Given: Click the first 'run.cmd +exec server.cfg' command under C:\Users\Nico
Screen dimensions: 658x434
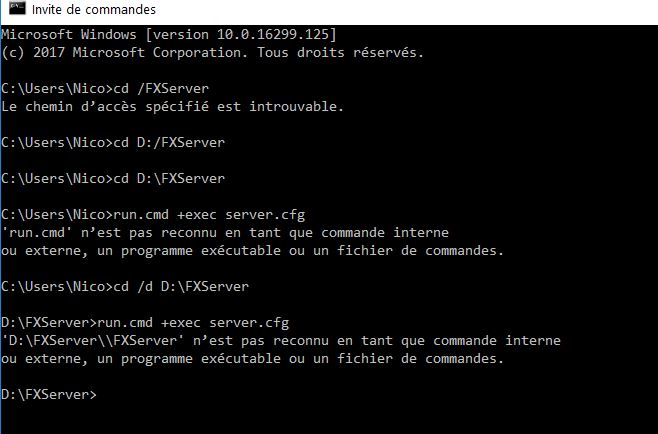Looking at the screenshot, I should coord(209,214).
